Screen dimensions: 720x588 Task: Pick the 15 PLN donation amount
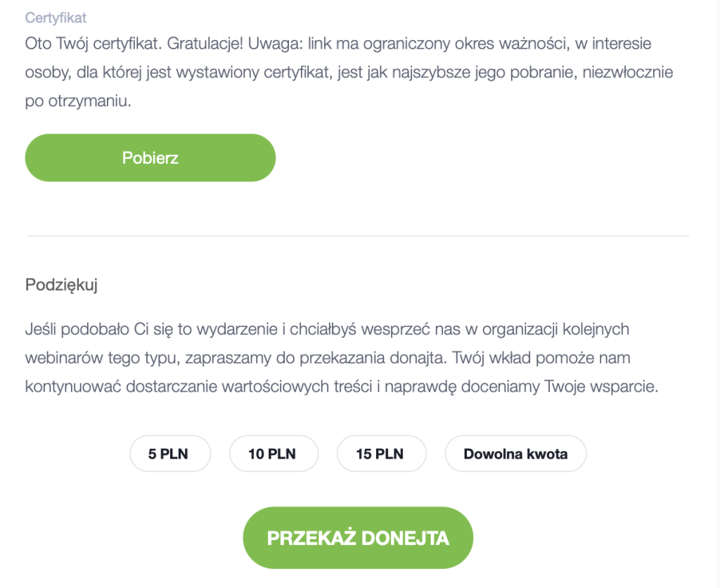point(381,454)
